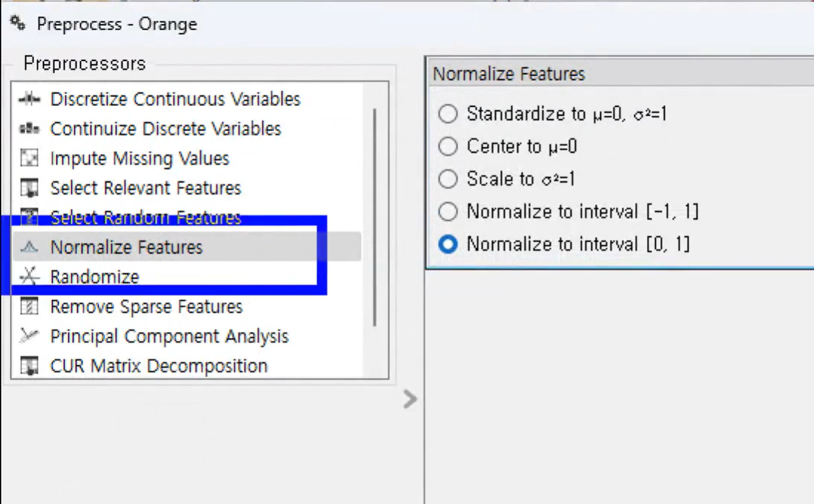Image resolution: width=814 pixels, height=504 pixels.
Task: Click the Normalize Features bell-curve icon
Action: (29, 247)
